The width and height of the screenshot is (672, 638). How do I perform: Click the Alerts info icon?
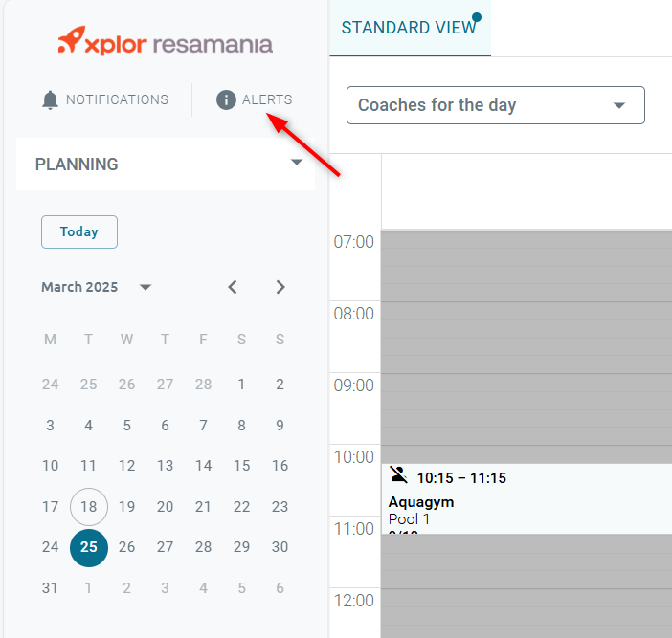point(226,99)
